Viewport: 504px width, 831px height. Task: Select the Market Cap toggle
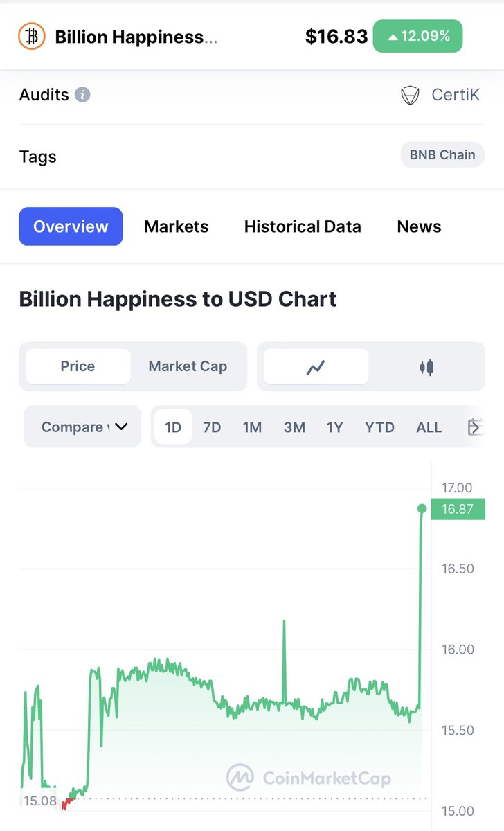[x=188, y=366]
